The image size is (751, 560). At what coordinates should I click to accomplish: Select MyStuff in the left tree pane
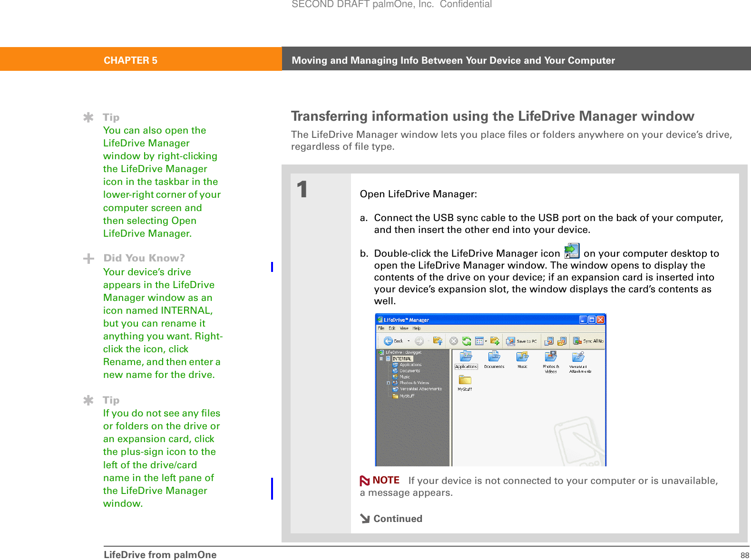click(404, 396)
